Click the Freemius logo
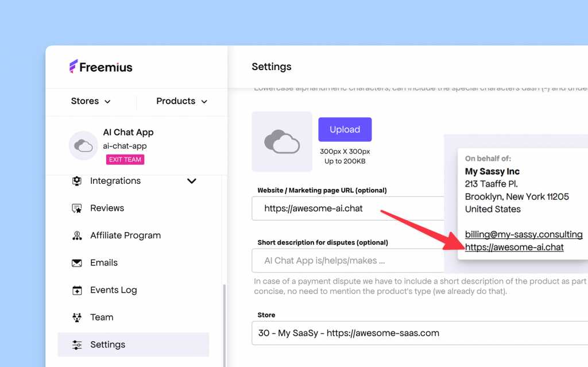 (x=100, y=67)
